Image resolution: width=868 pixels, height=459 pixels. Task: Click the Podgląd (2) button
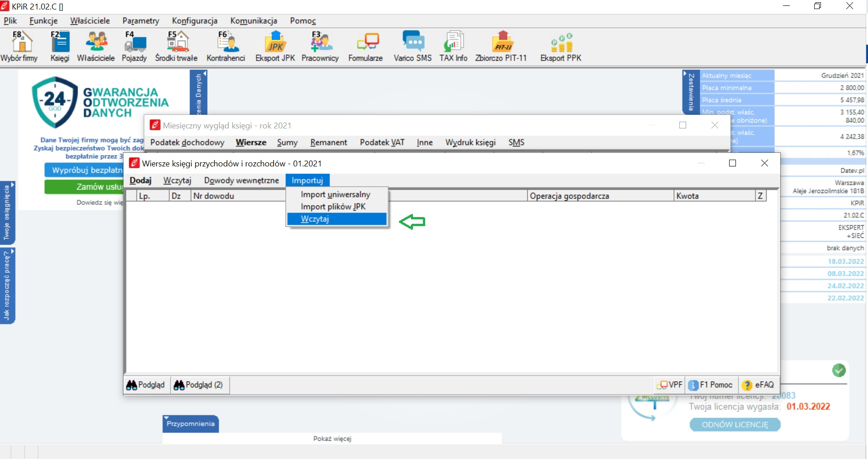coord(199,385)
